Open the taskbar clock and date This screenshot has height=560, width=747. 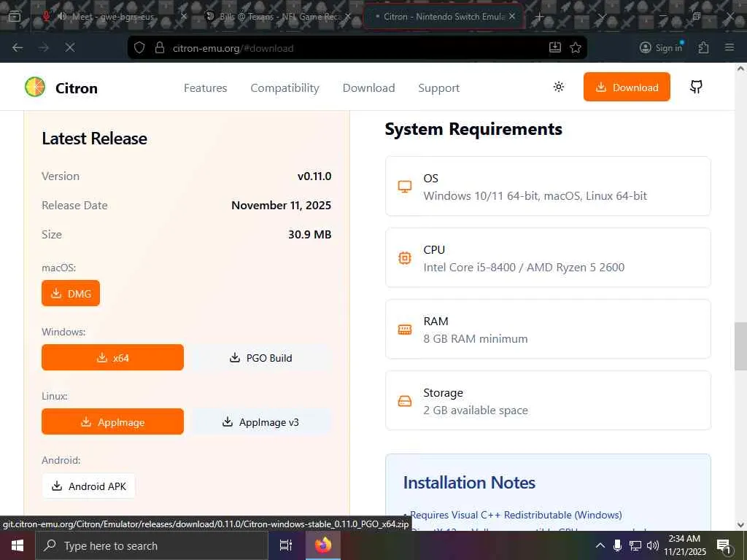684,545
